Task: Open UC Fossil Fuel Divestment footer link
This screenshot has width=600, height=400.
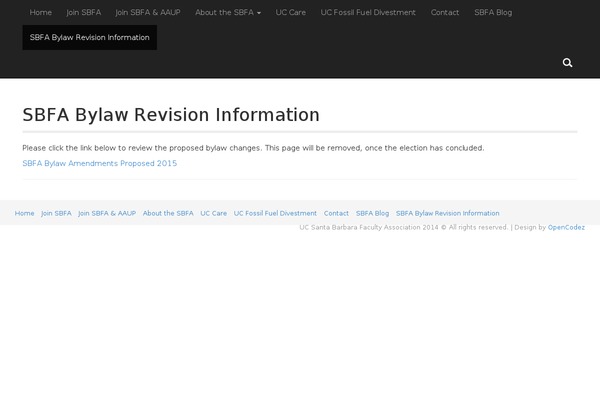Action: click(275, 213)
